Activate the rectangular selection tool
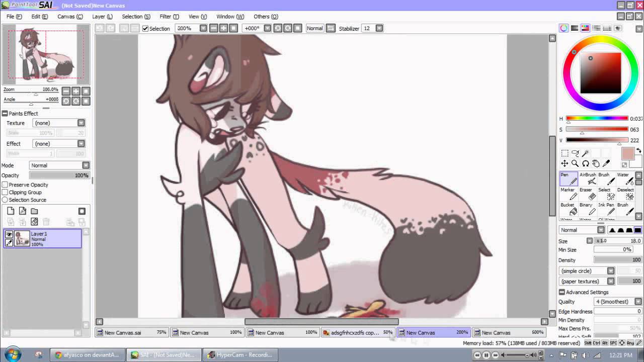Viewport: 644px width, 362px height. pos(565,153)
